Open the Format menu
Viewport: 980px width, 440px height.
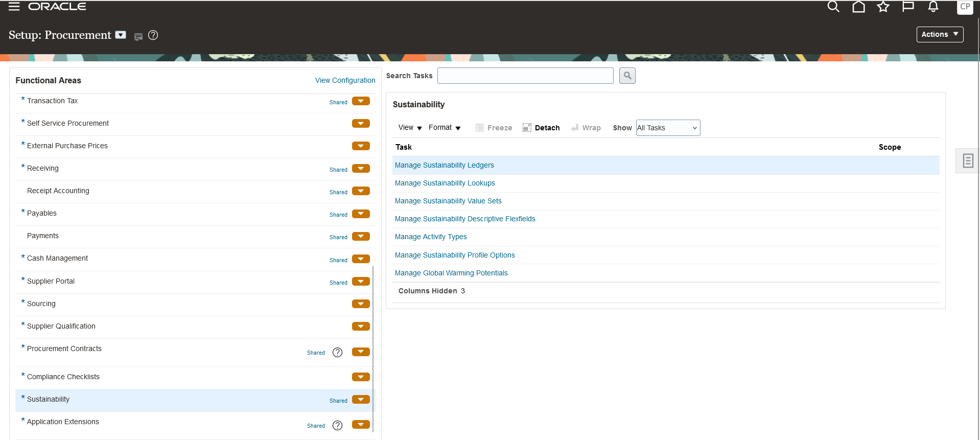click(445, 128)
